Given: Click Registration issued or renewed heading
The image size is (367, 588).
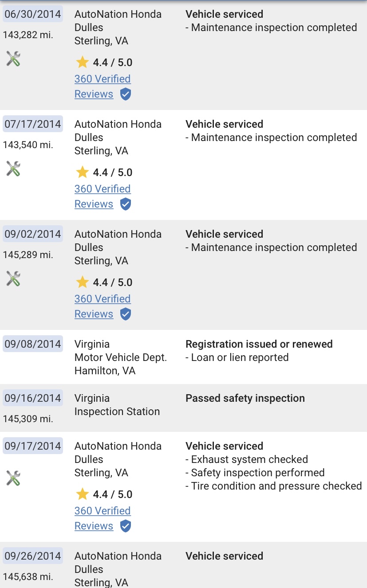Looking at the screenshot, I should (x=259, y=344).
